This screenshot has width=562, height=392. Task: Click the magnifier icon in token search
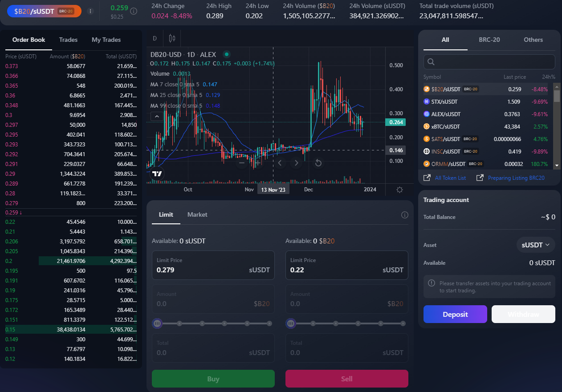pyautogui.click(x=431, y=62)
